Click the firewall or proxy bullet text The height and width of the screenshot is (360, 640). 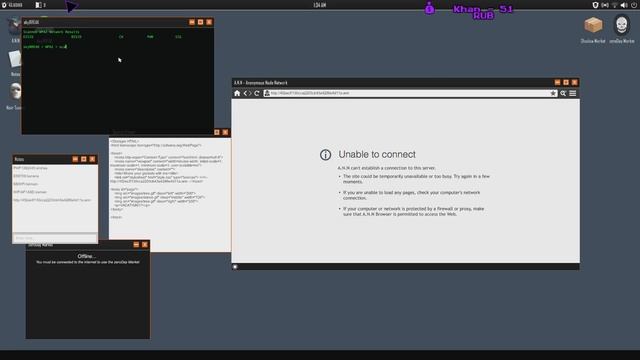click(x=413, y=211)
